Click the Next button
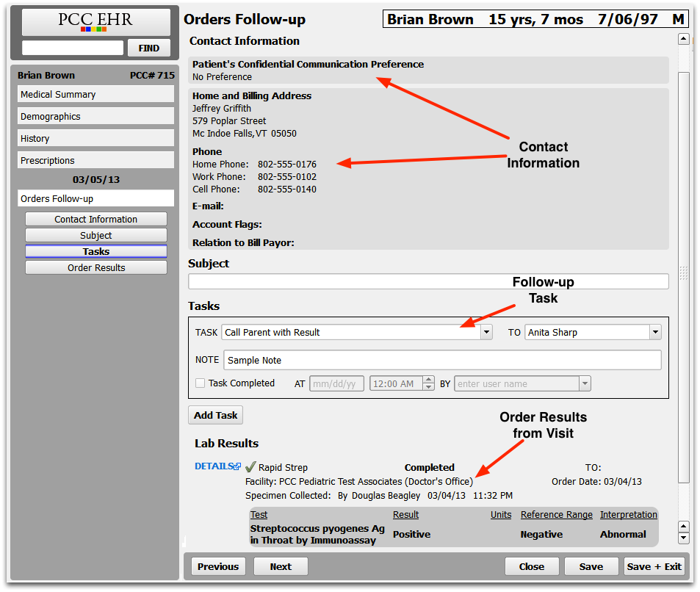This screenshot has height=592, width=700. 281,566
